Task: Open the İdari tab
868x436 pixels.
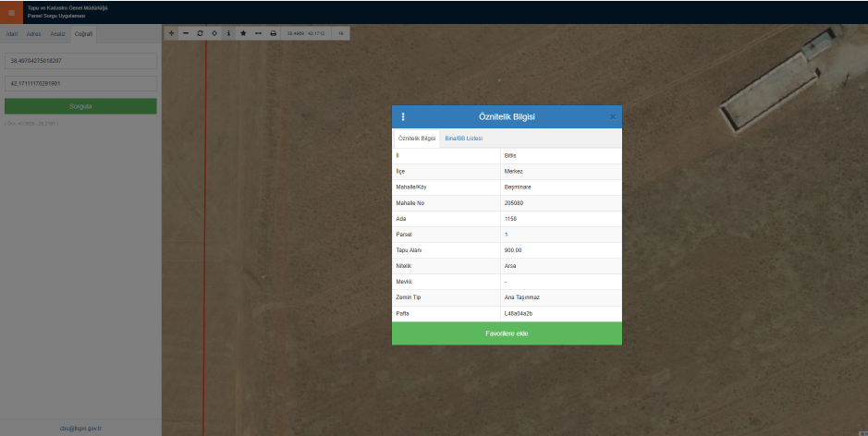Action: (12, 34)
